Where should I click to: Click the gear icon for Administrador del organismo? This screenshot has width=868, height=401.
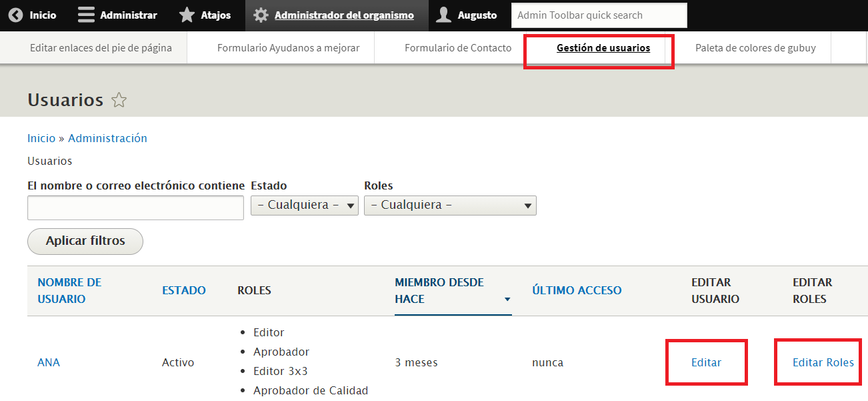261,15
